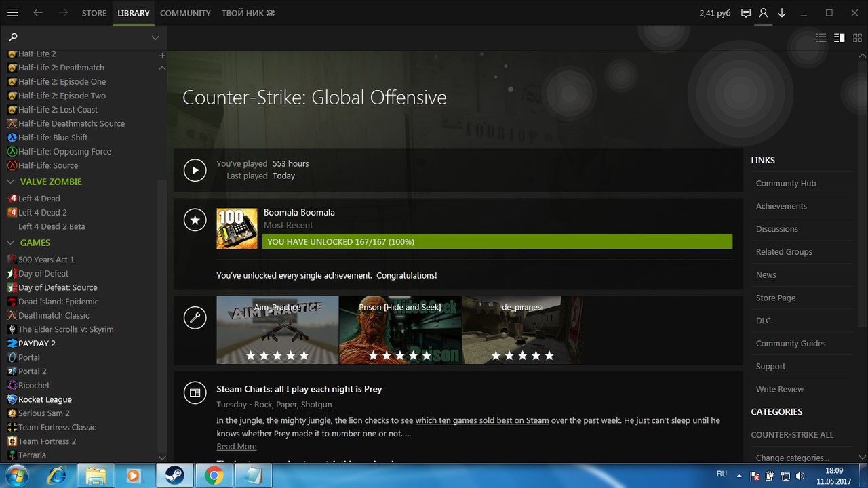Open the Community Guides link
The width and height of the screenshot is (868, 488).
tap(791, 344)
